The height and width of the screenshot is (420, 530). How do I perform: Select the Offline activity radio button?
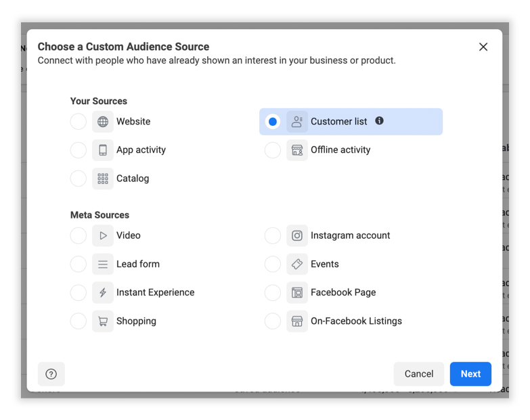pyautogui.click(x=272, y=150)
